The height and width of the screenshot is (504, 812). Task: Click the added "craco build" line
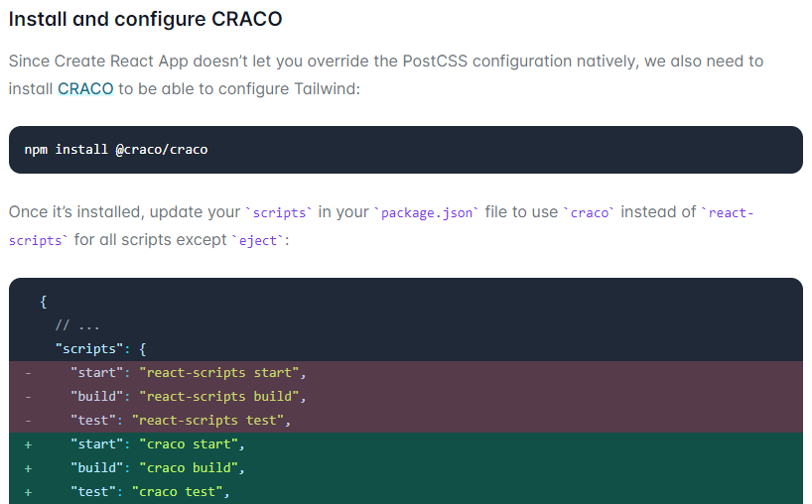tap(406, 467)
